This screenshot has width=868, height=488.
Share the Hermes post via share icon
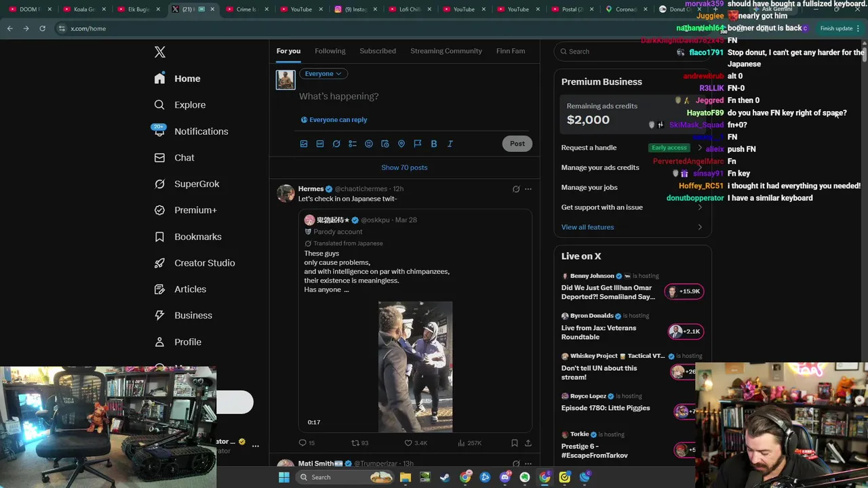(x=528, y=443)
